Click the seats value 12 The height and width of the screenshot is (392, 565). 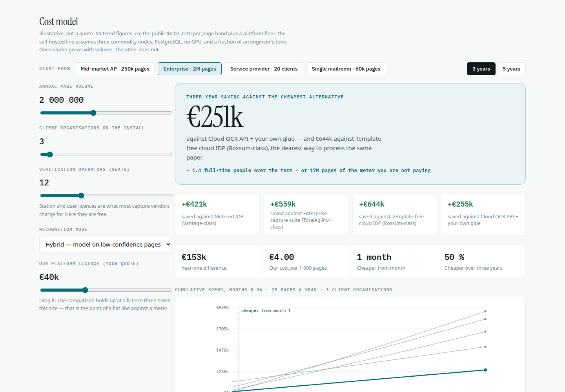point(44,183)
